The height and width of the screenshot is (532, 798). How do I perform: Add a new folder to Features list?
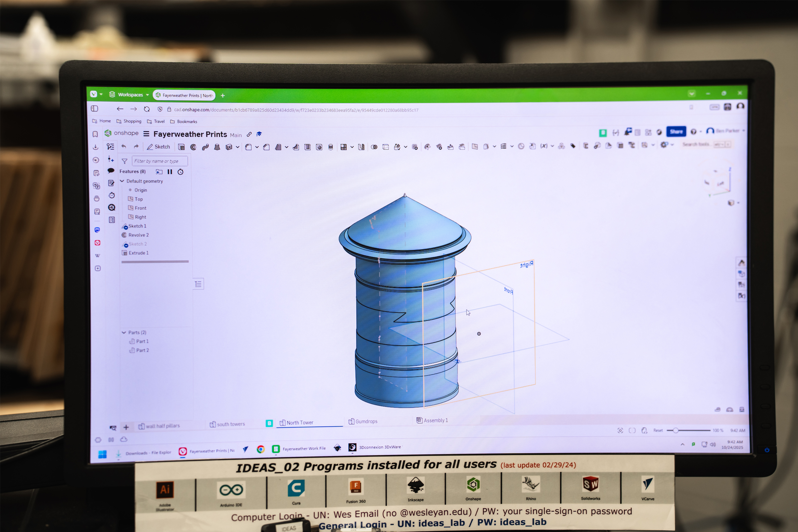click(x=159, y=172)
